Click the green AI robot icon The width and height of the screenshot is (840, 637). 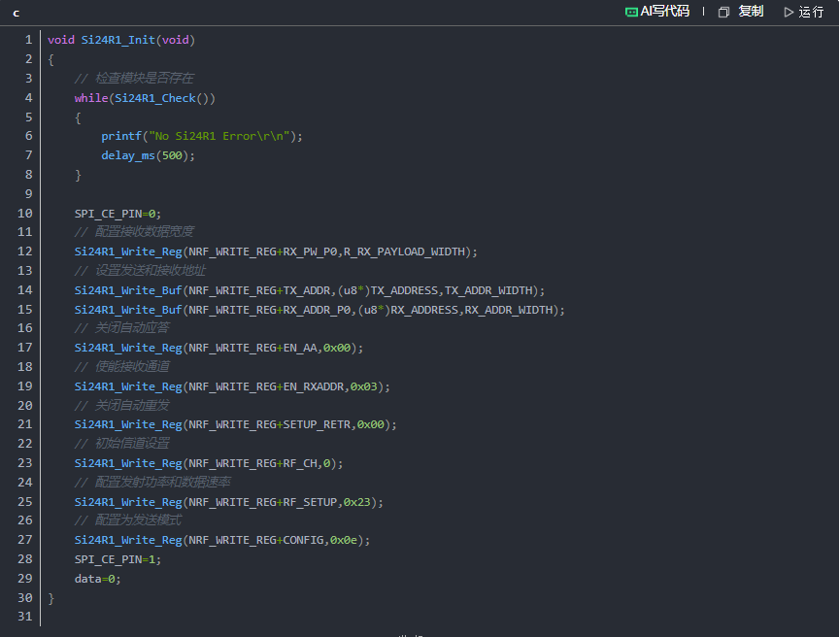pos(631,12)
